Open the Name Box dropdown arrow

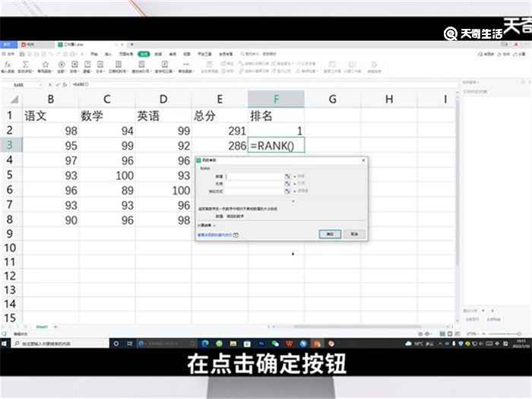pos(40,84)
